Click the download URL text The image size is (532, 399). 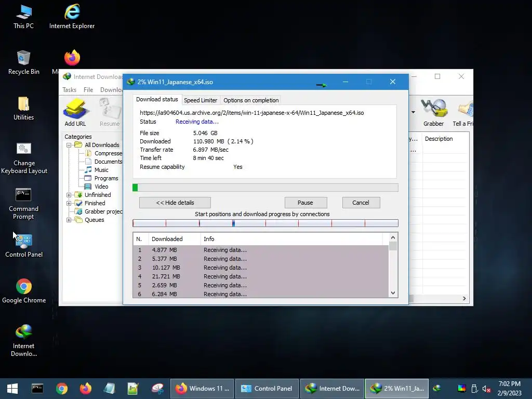pyautogui.click(x=252, y=113)
